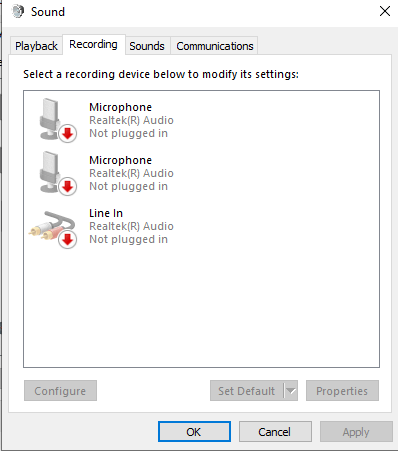Click the Sound speaker icon in title bar
Screen dimensions: 398x451
18,12
